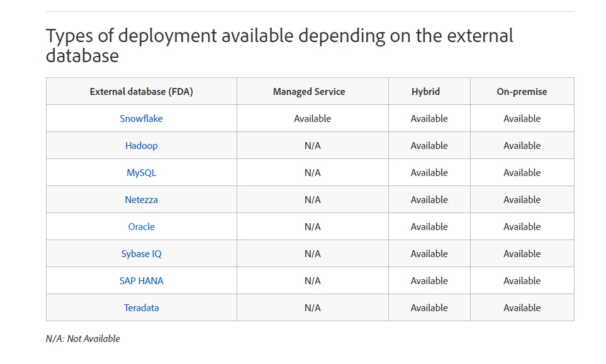
Task: Select Netezza's On-premise Available cell
Action: [522, 199]
